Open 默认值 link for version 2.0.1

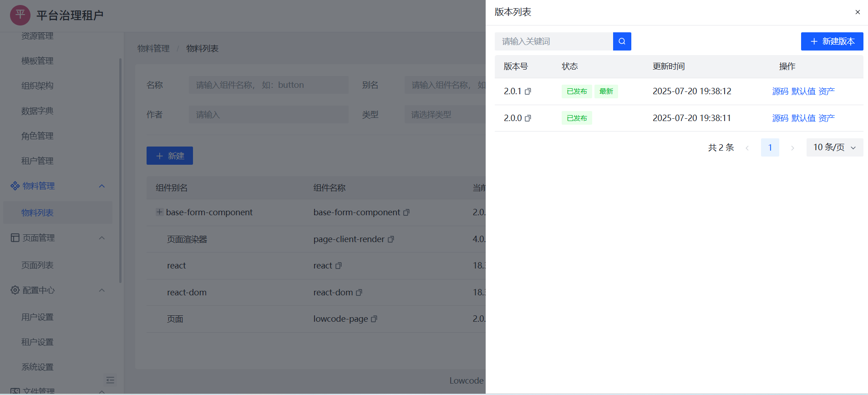coord(803,91)
